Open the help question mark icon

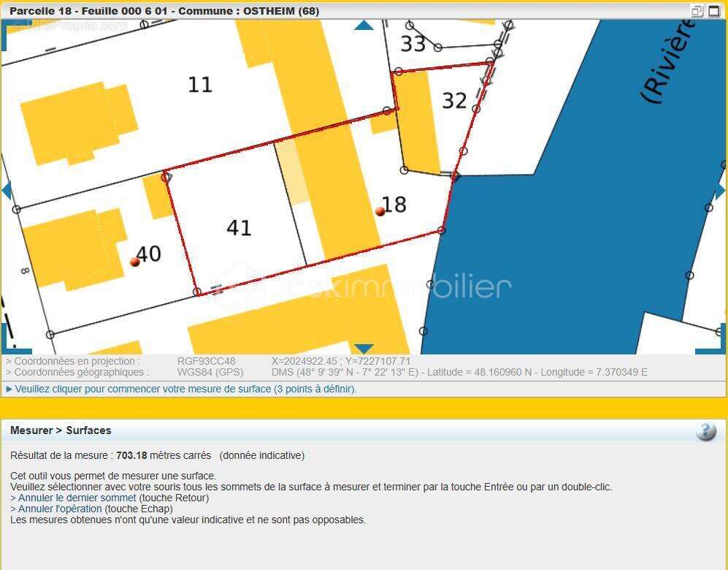pyautogui.click(x=705, y=431)
